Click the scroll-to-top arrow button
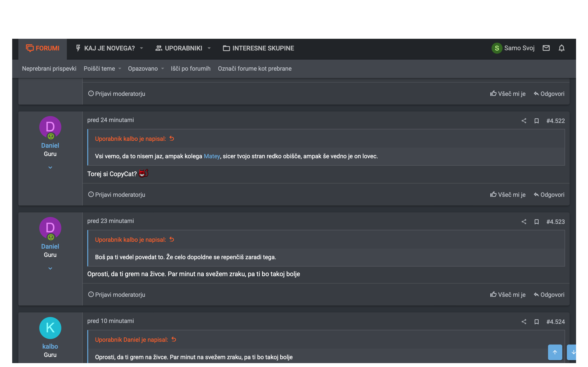The height and width of the screenshot is (367, 588). pyautogui.click(x=555, y=352)
